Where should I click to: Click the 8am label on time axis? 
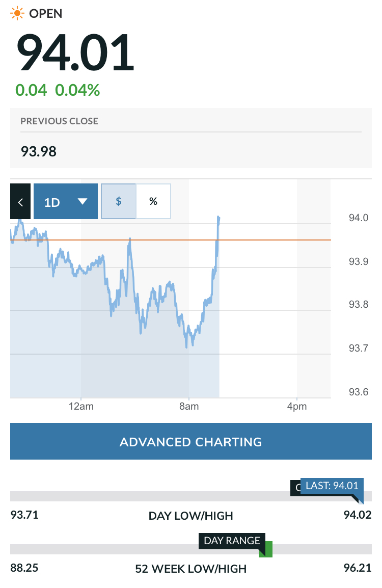click(x=189, y=407)
